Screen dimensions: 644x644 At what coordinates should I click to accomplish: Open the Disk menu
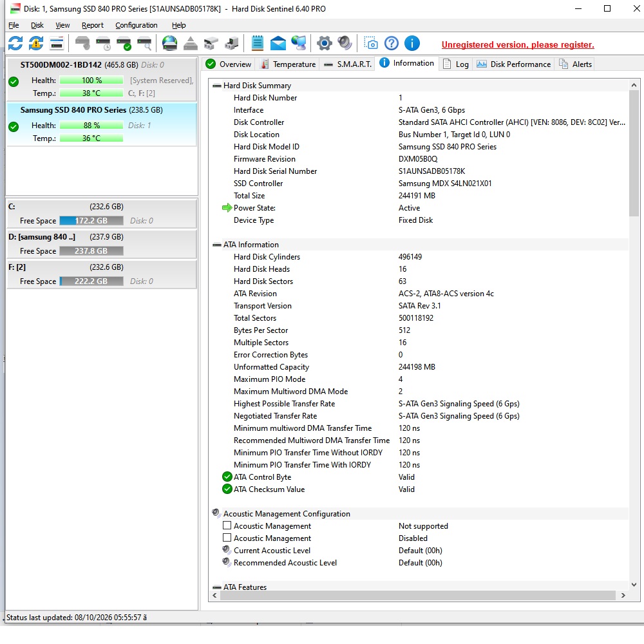point(37,25)
